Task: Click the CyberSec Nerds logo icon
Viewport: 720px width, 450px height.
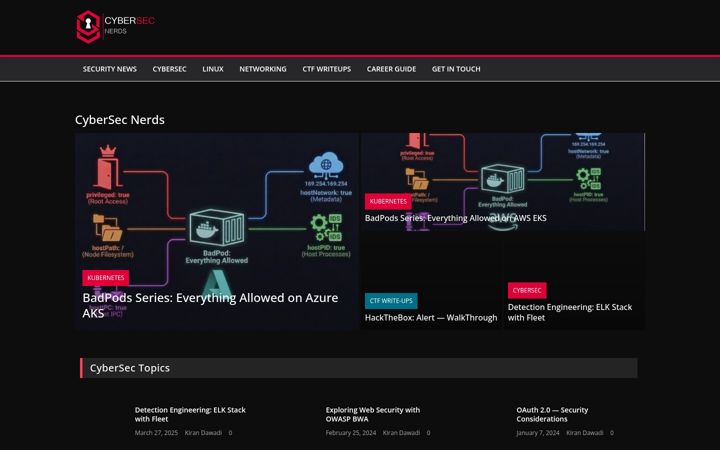Action: pos(88,27)
